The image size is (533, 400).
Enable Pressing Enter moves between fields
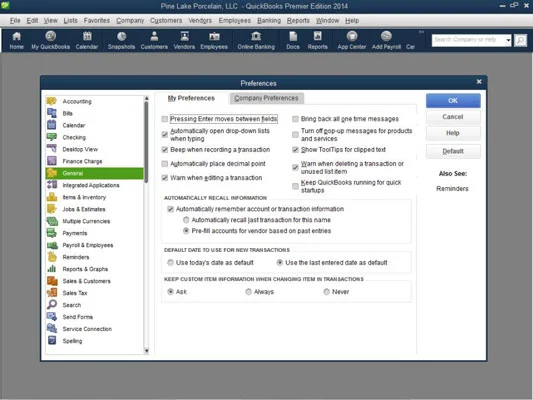click(x=165, y=119)
